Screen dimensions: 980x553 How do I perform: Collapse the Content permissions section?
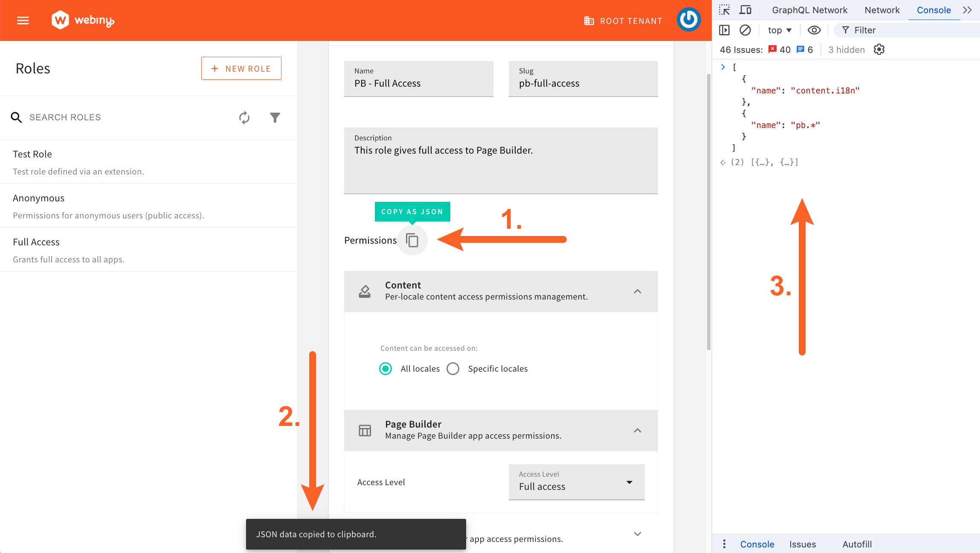coord(637,291)
